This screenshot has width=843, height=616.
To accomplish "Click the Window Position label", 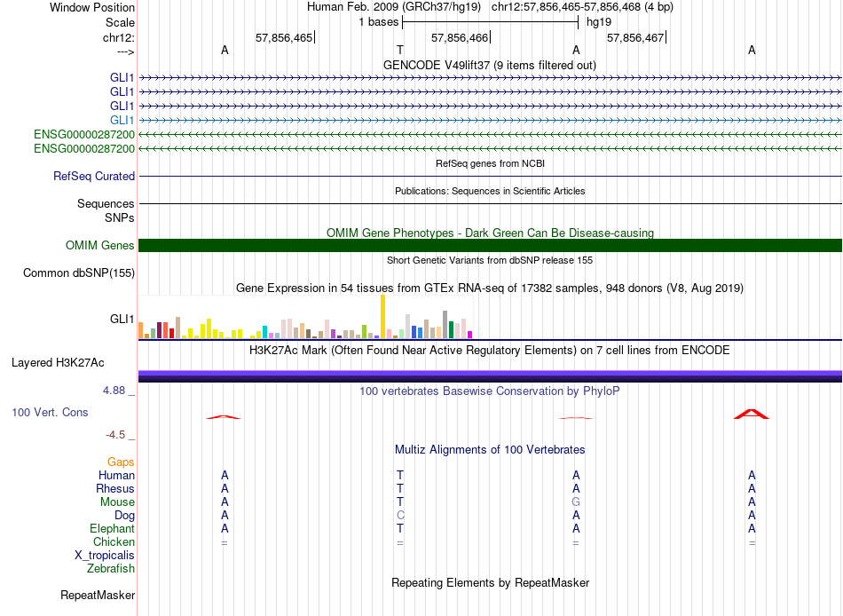I will tap(92, 7).
